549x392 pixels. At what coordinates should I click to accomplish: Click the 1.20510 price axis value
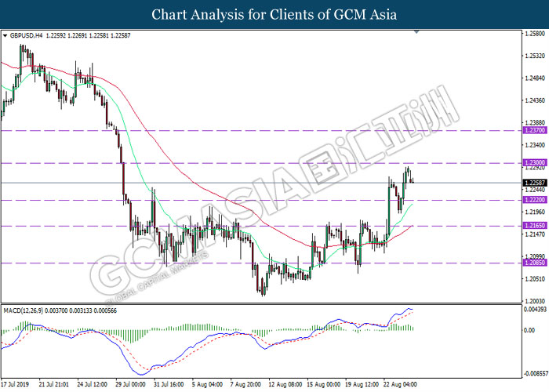(x=536, y=279)
